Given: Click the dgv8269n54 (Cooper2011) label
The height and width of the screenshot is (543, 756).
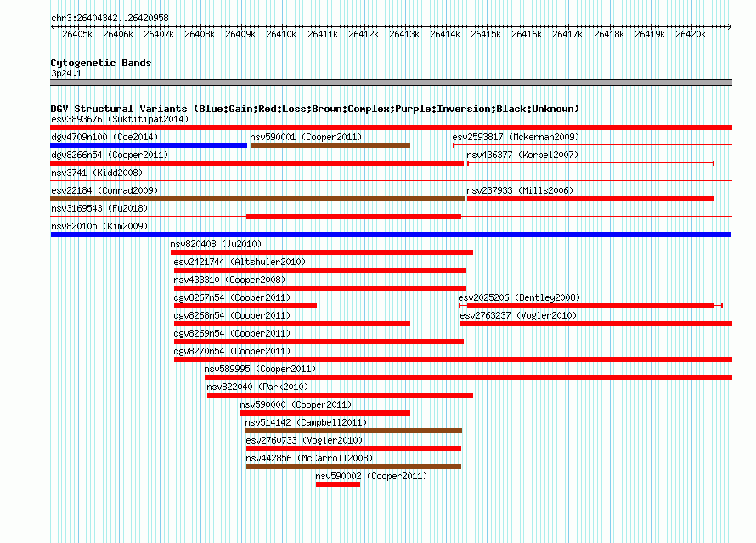Looking at the screenshot, I should tap(232, 333).
